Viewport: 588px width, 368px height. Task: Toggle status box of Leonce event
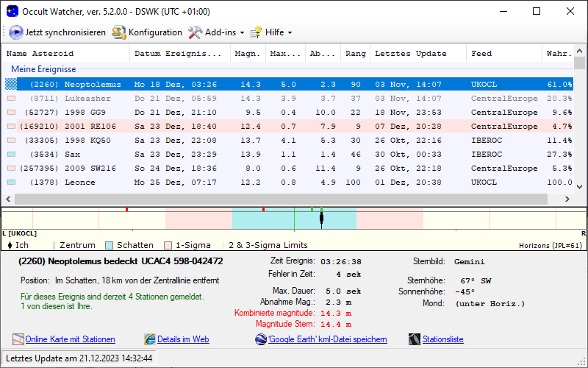11,183
